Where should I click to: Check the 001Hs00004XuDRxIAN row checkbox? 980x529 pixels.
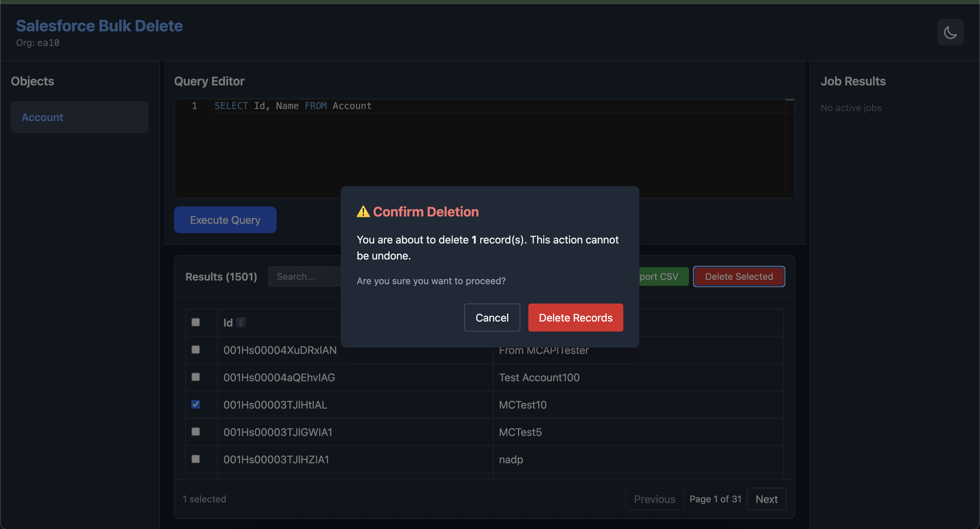tap(196, 349)
